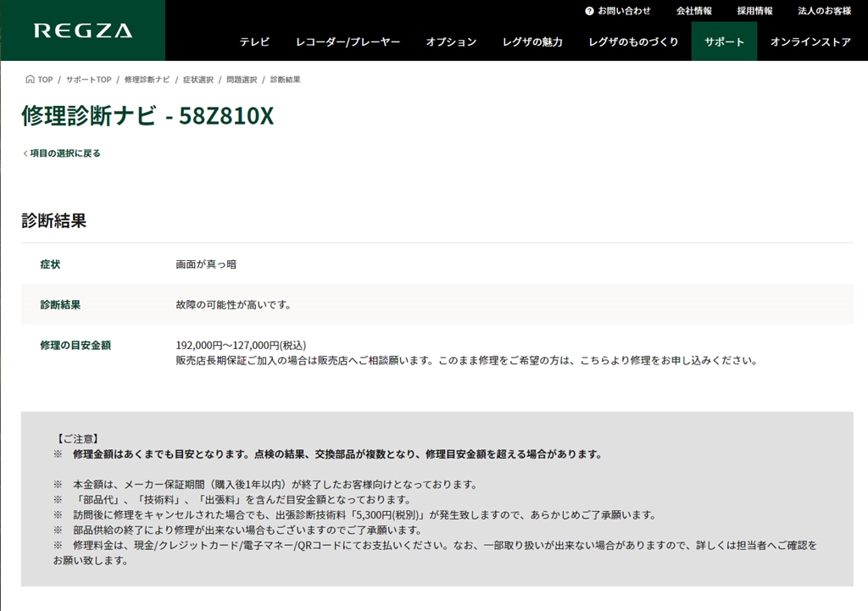Click the 診断結果 section heading
This screenshot has width=868, height=611.
click(x=53, y=221)
